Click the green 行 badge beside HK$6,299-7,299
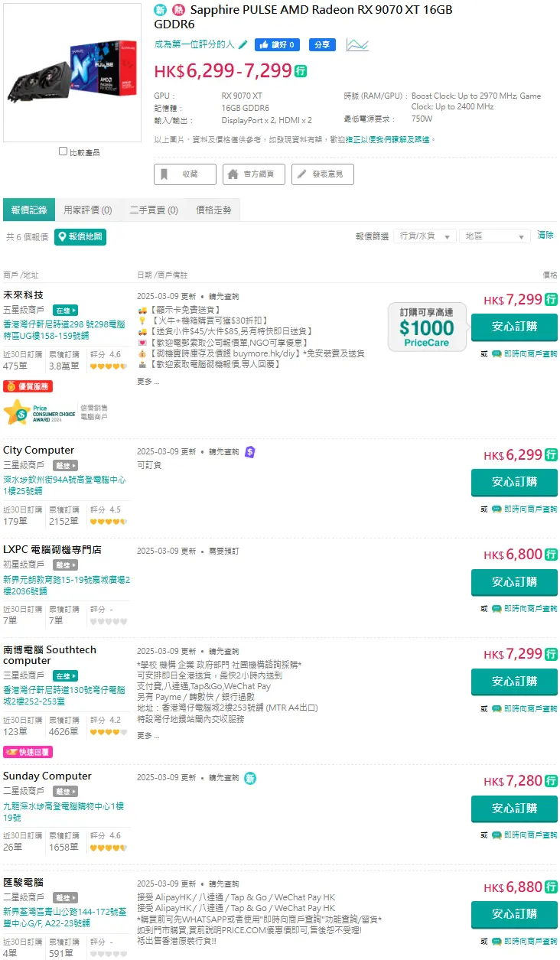This screenshot has width=560, height=960. click(x=301, y=71)
